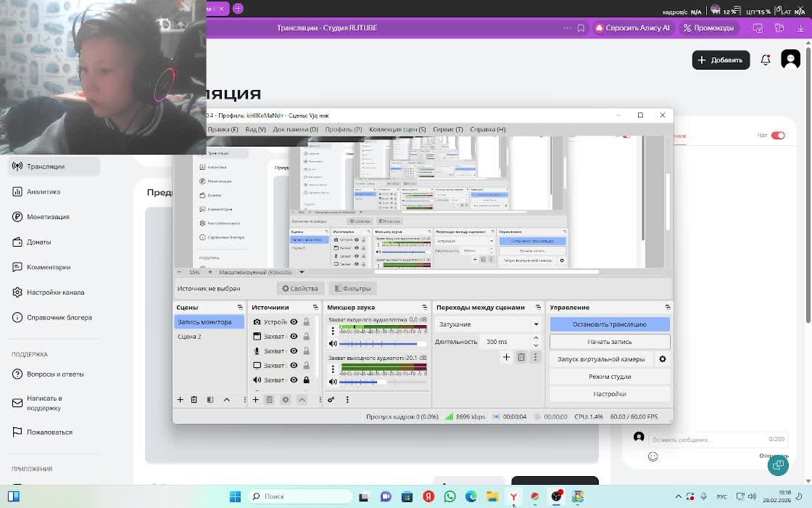Open output audio capture three-dot menu
The height and width of the screenshot is (508, 812).
[333, 369]
